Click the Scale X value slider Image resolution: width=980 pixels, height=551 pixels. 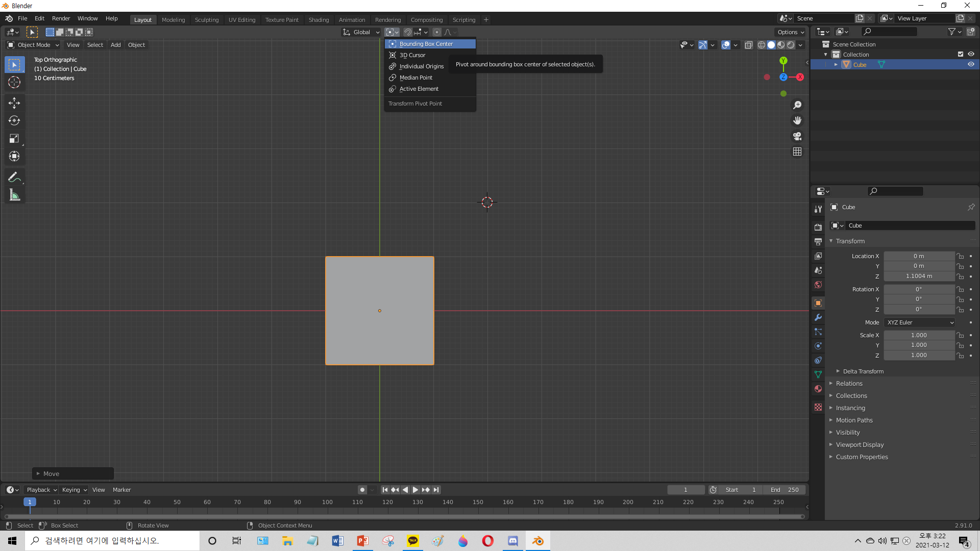tap(919, 335)
